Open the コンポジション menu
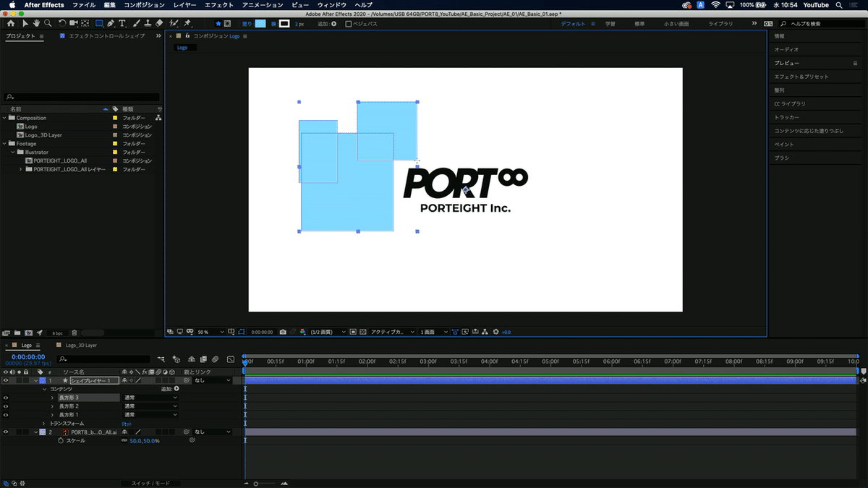Image resolution: width=868 pixels, height=488 pixels. [x=144, y=5]
